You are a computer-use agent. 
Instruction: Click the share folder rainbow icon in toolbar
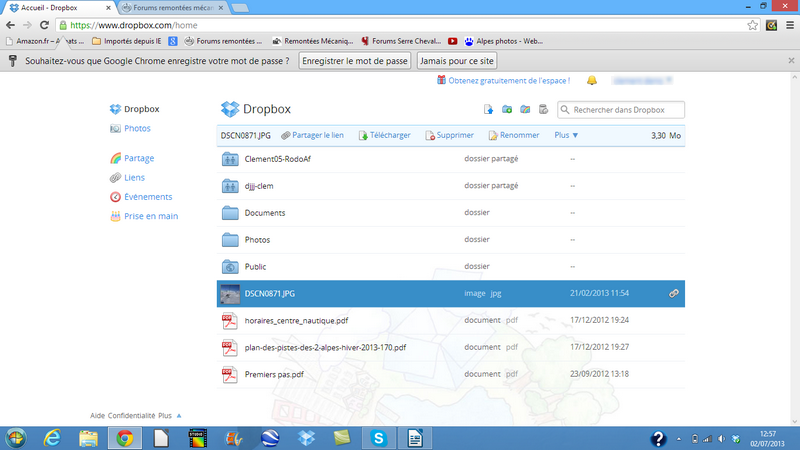[525, 109]
